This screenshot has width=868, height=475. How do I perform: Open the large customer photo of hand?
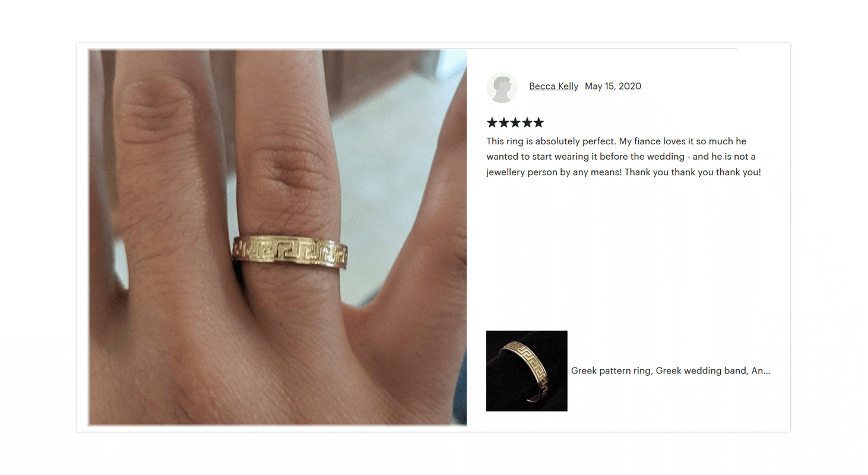click(277, 237)
